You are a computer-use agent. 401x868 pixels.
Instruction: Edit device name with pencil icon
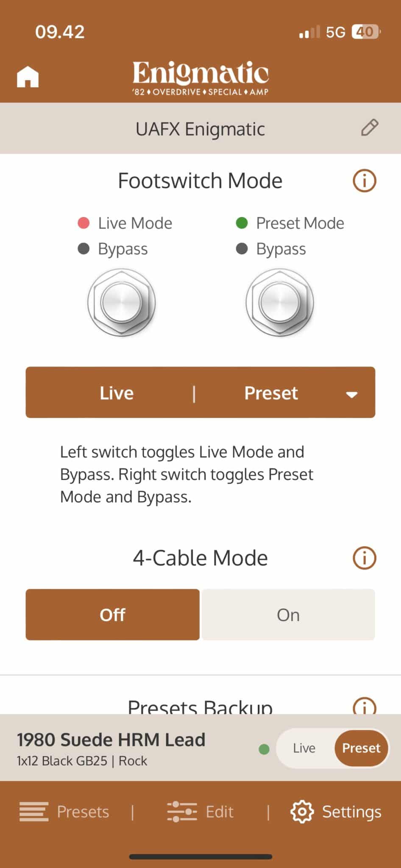[x=370, y=128]
